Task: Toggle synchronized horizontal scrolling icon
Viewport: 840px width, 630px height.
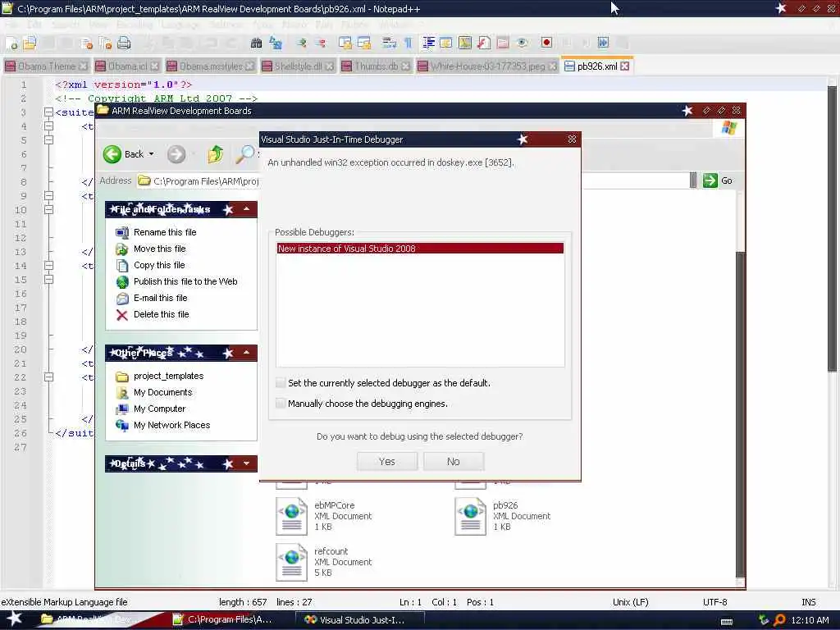Action: 364,43
